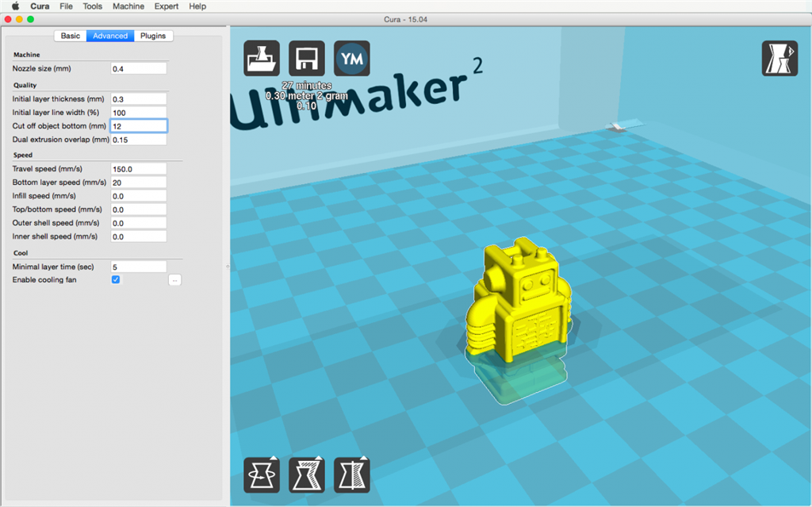Image resolution: width=812 pixels, height=507 pixels.
Task: Open the Expert menu
Action: pos(167,6)
